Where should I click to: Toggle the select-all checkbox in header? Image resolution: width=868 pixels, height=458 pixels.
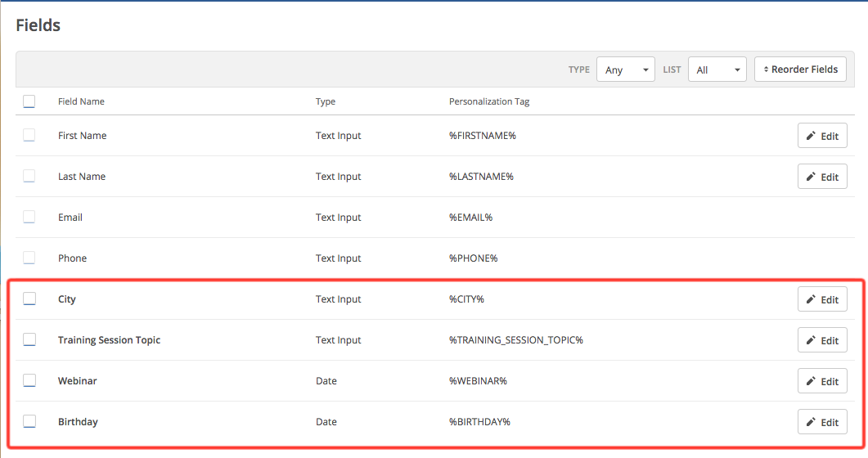click(29, 101)
